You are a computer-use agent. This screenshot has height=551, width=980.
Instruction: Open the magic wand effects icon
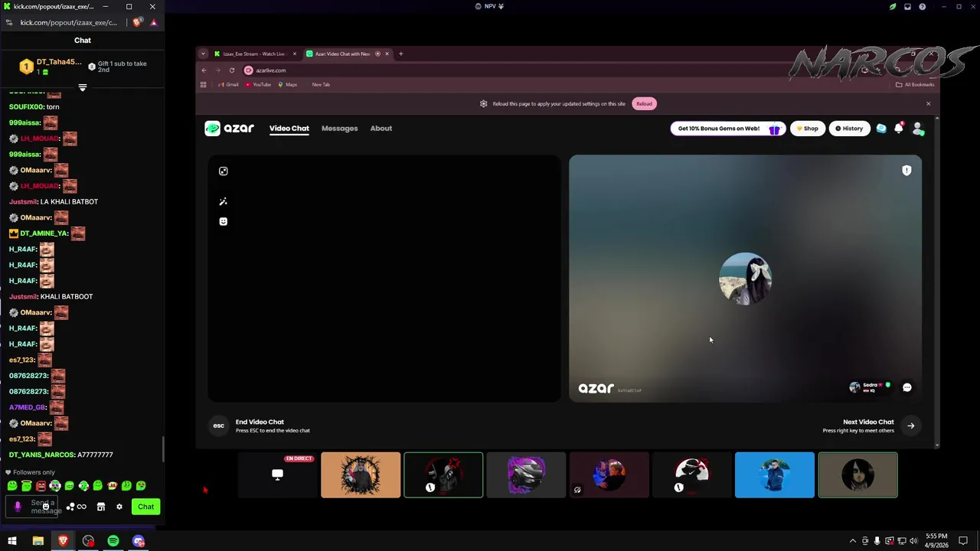pyautogui.click(x=224, y=202)
